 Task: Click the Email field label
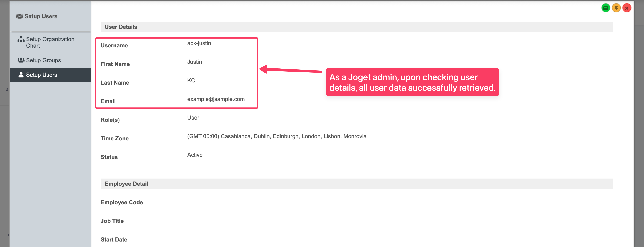[108, 101]
